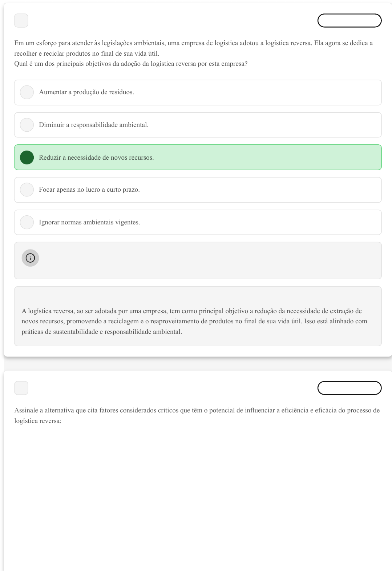
Task: Click answer text 'Aumentar a produção de resíduos.'
Action: 86,92
